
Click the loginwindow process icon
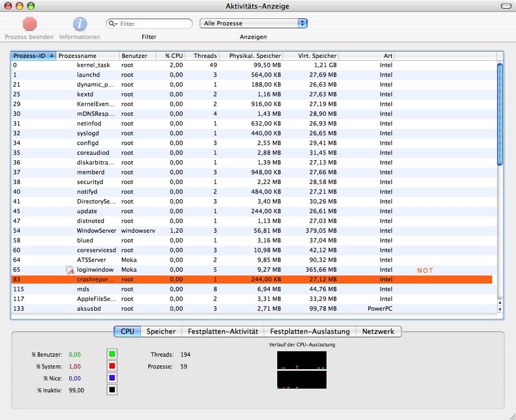pyautogui.click(x=70, y=270)
